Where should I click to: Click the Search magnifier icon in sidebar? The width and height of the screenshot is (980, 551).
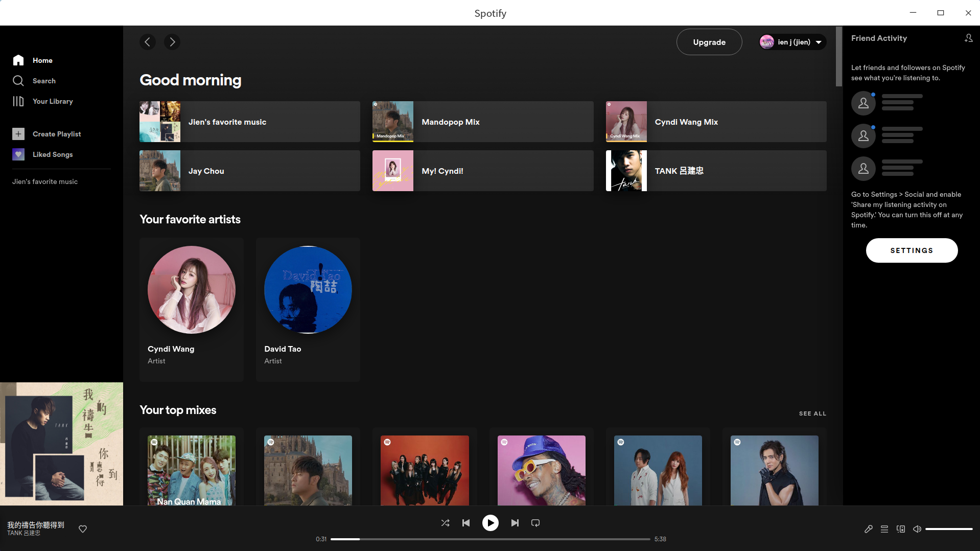click(18, 81)
